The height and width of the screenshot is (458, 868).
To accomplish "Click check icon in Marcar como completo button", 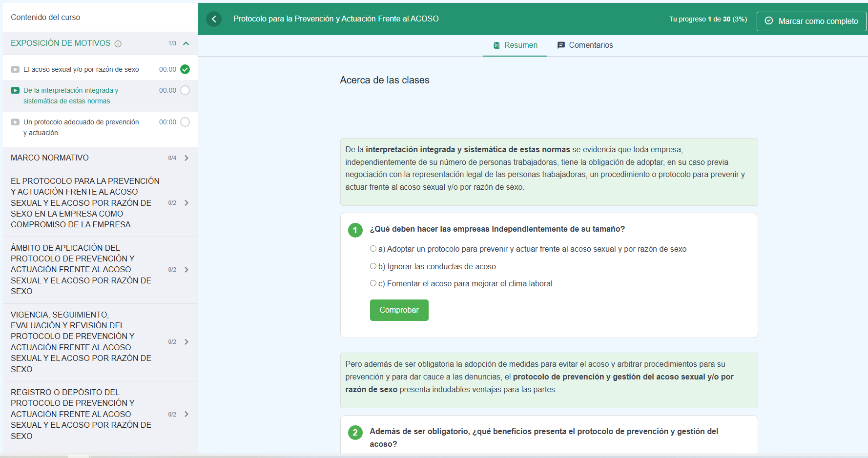I will coord(769,21).
